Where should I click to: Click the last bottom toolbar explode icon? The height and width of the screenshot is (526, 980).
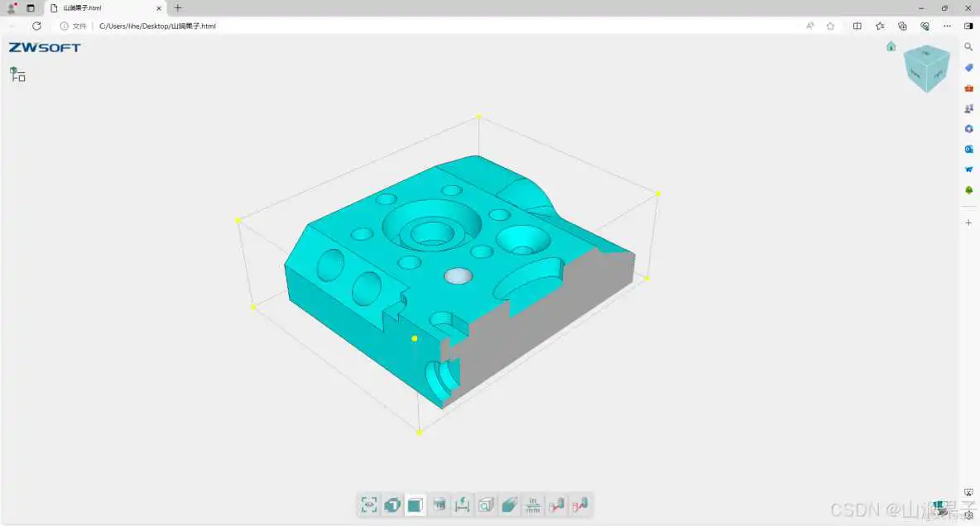pyautogui.click(x=579, y=504)
